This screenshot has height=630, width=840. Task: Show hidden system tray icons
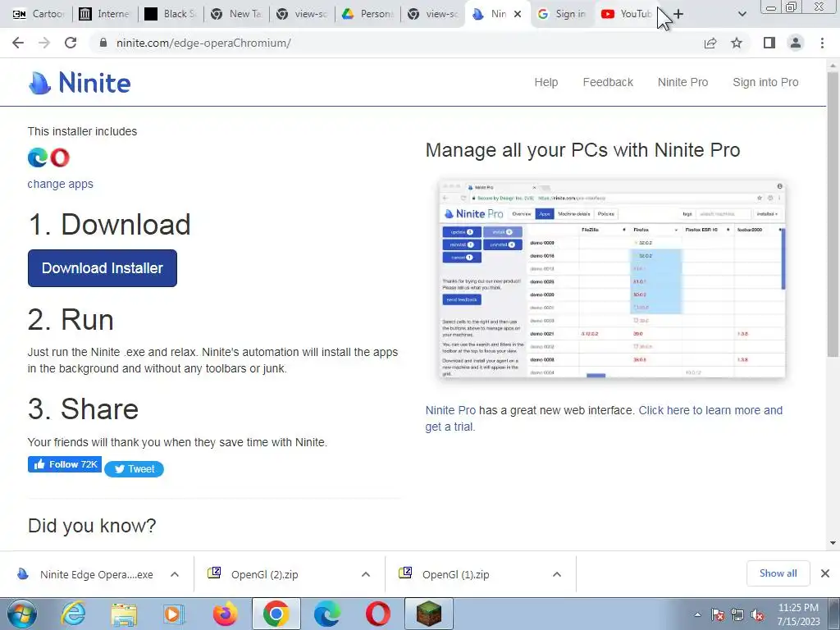pyautogui.click(x=697, y=614)
